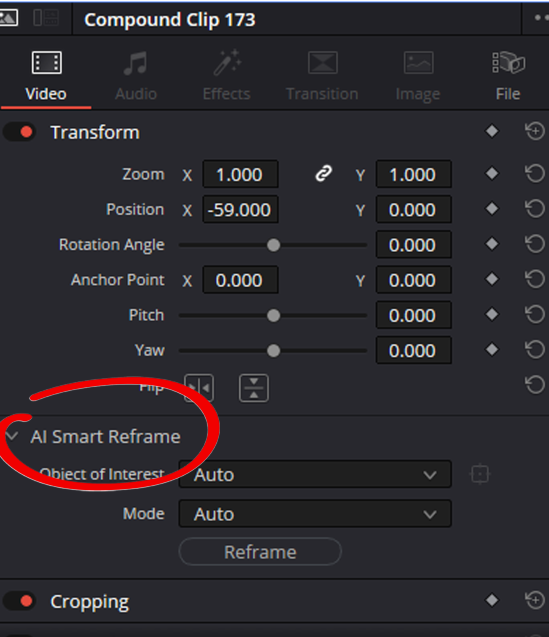Add keyframe for the Cropping section
549x637 pixels.
click(x=492, y=600)
